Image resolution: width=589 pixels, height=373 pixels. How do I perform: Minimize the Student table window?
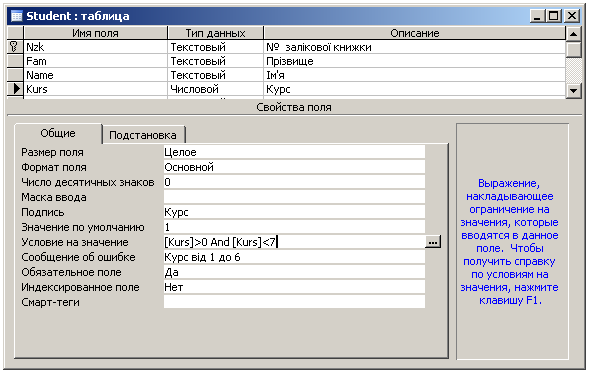[x=538, y=16]
